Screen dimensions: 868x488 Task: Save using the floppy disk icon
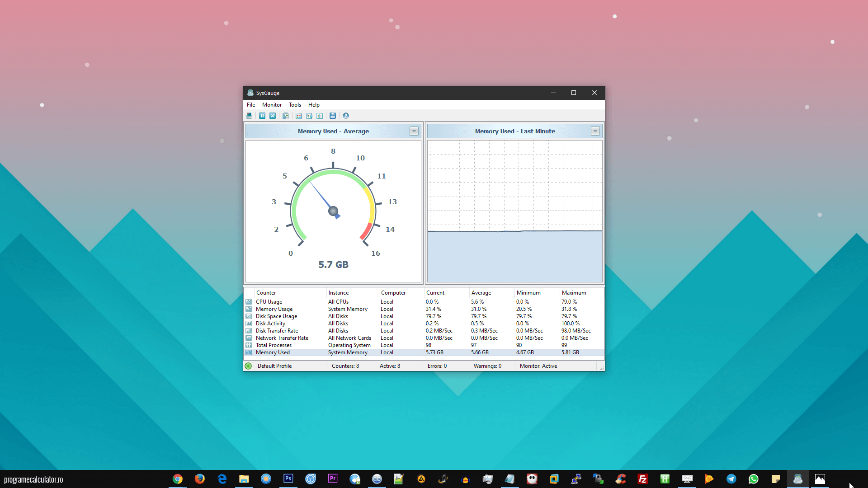333,116
